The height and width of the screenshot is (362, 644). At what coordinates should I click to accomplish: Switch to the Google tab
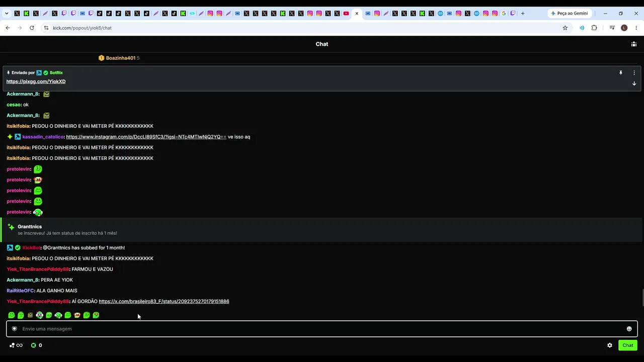click(x=504, y=14)
